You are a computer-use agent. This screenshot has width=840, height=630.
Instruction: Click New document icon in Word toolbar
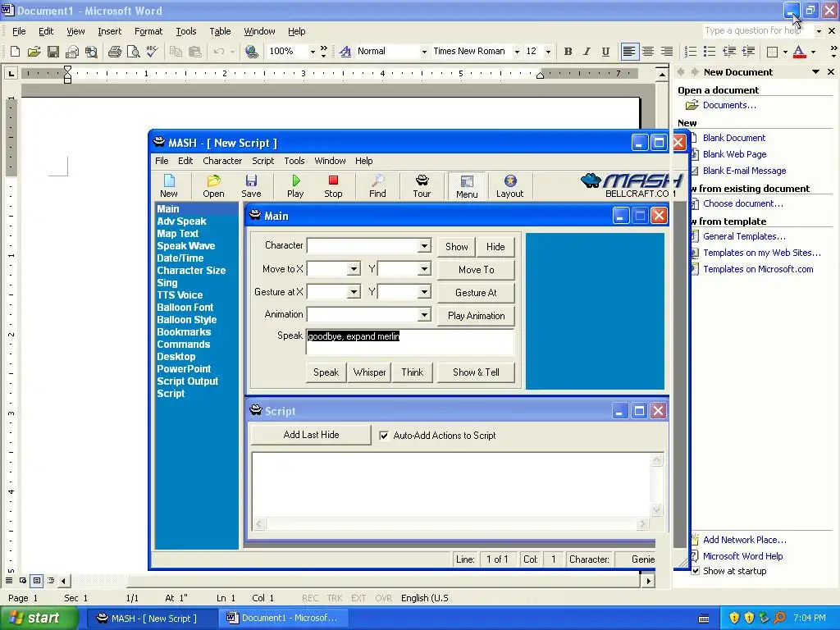(x=15, y=52)
